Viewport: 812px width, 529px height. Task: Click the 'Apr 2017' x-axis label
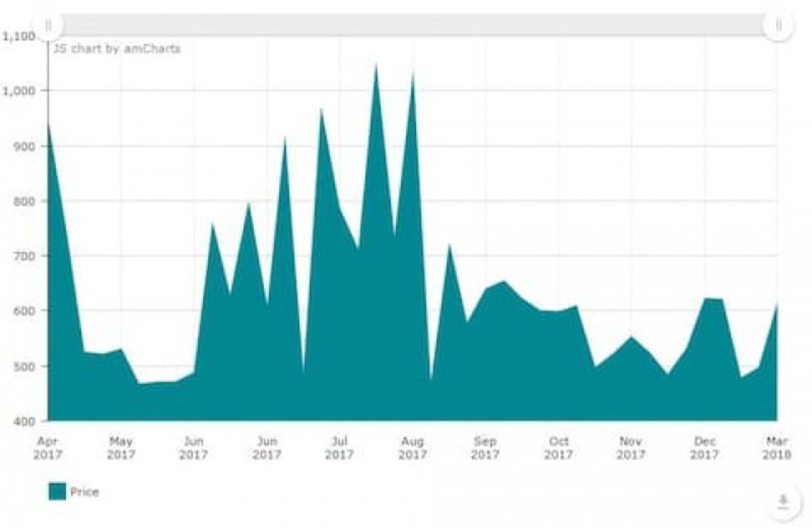pyautogui.click(x=48, y=448)
